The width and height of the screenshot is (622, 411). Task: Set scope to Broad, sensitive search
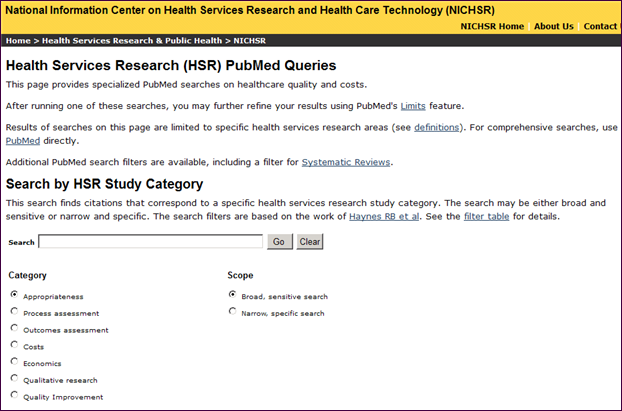point(232,294)
